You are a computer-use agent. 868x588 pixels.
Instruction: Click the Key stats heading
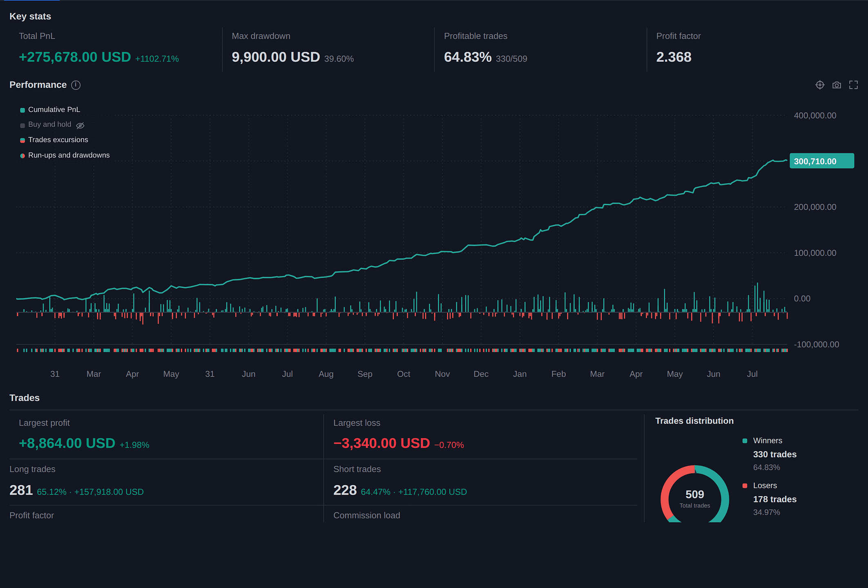click(30, 16)
